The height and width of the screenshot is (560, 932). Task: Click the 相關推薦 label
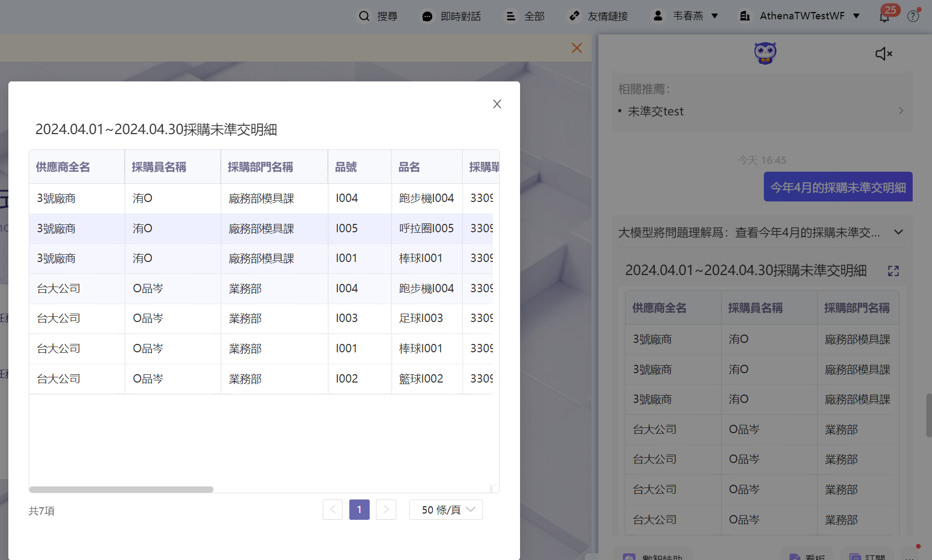[644, 89]
